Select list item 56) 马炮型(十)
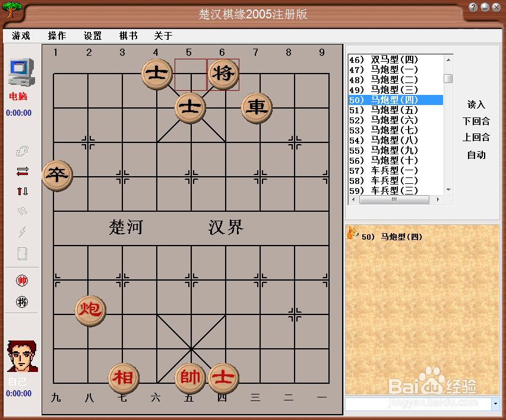Screen dimensions: 506x420 pyautogui.click(x=396, y=160)
